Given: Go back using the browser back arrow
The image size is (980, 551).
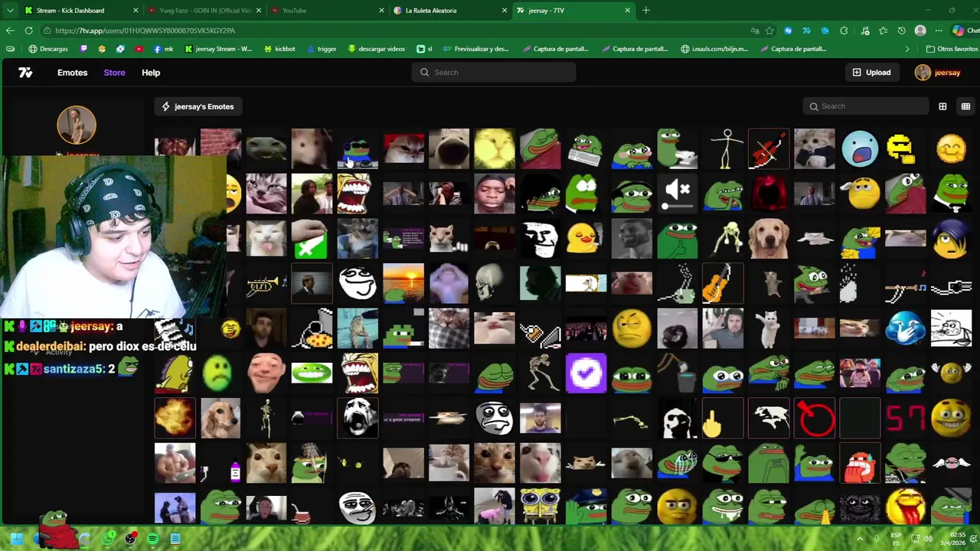Looking at the screenshot, I should (10, 31).
